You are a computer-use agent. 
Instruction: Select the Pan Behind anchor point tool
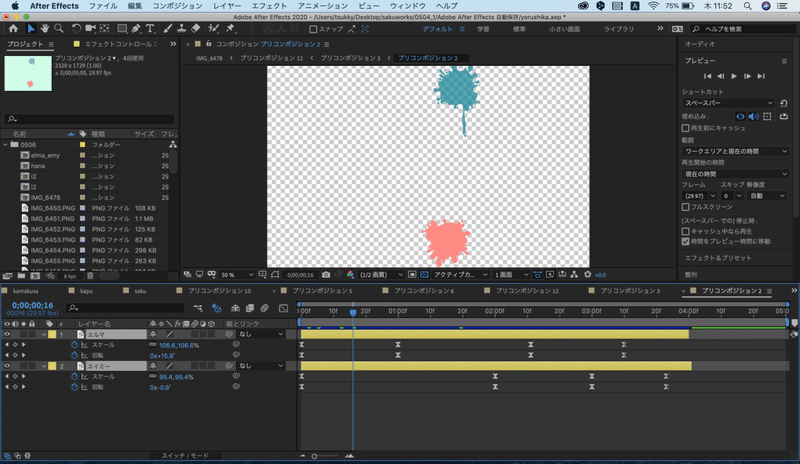pyautogui.click(x=105, y=29)
